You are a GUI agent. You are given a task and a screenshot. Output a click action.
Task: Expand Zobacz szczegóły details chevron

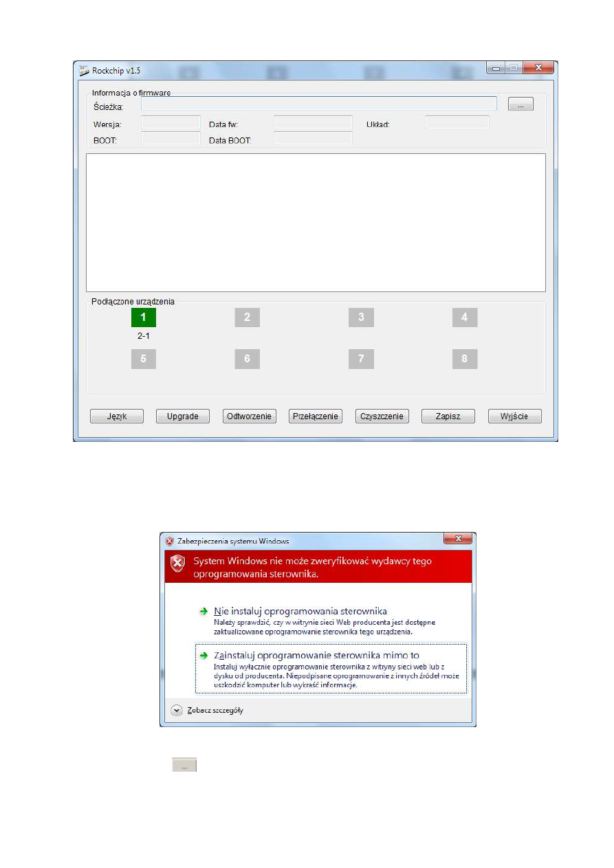[177, 710]
